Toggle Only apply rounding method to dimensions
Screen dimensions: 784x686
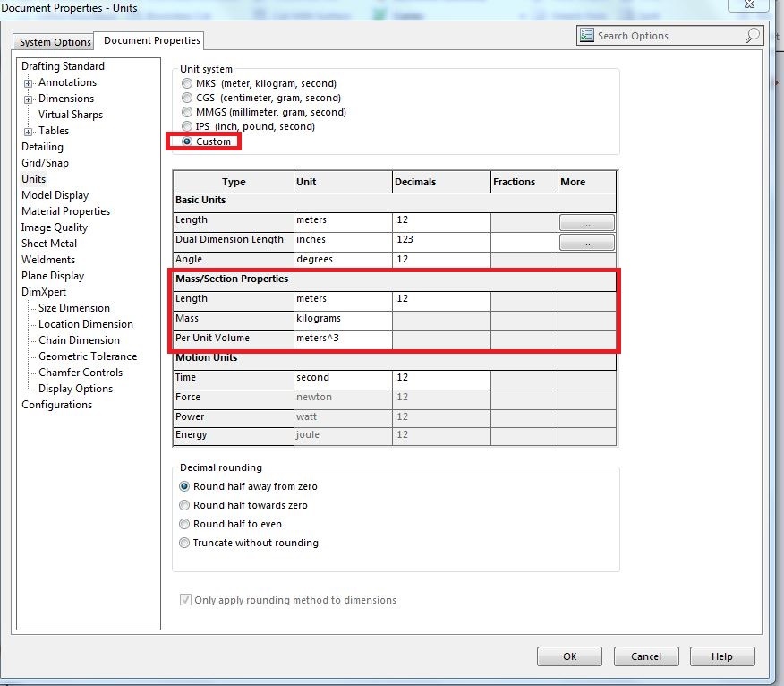pyautogui.click(x=185, y=599)
